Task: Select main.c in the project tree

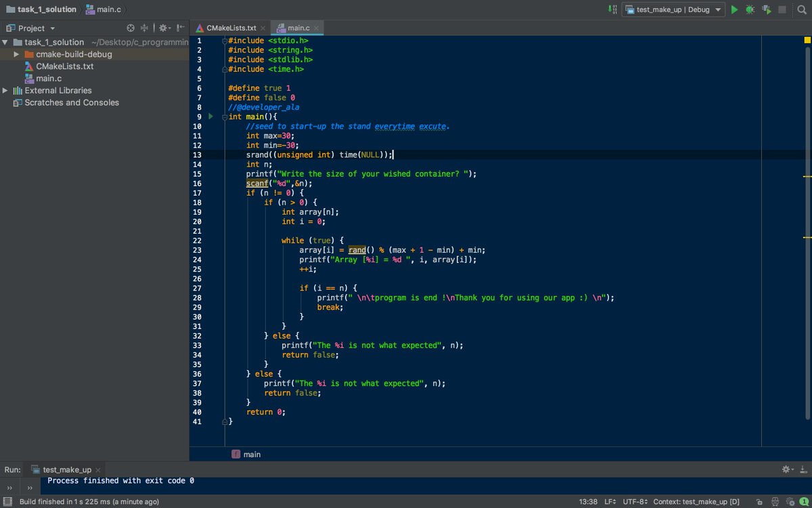Action: pos(49,79)
